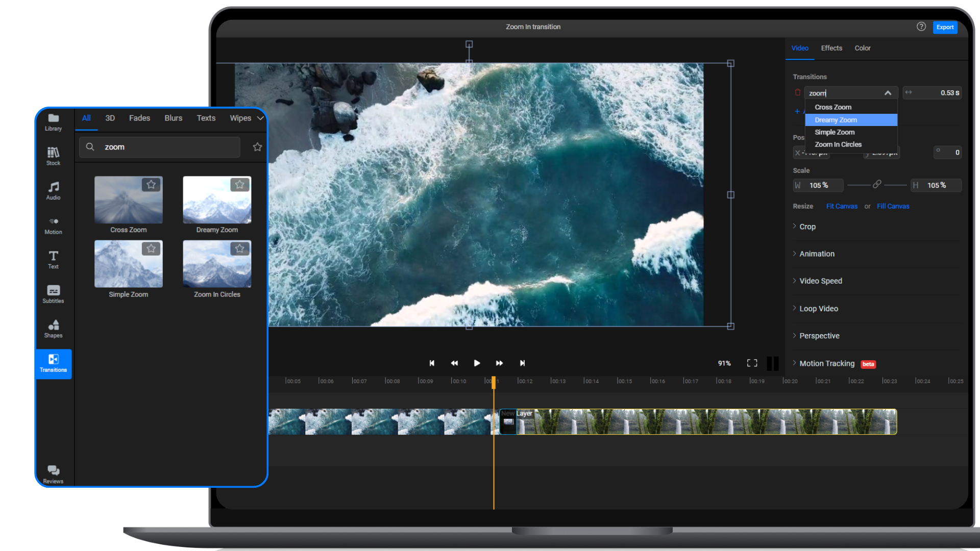This screenshot has width=980, height=551.
Task: Open the Motion panel
Action: point(53,224)
